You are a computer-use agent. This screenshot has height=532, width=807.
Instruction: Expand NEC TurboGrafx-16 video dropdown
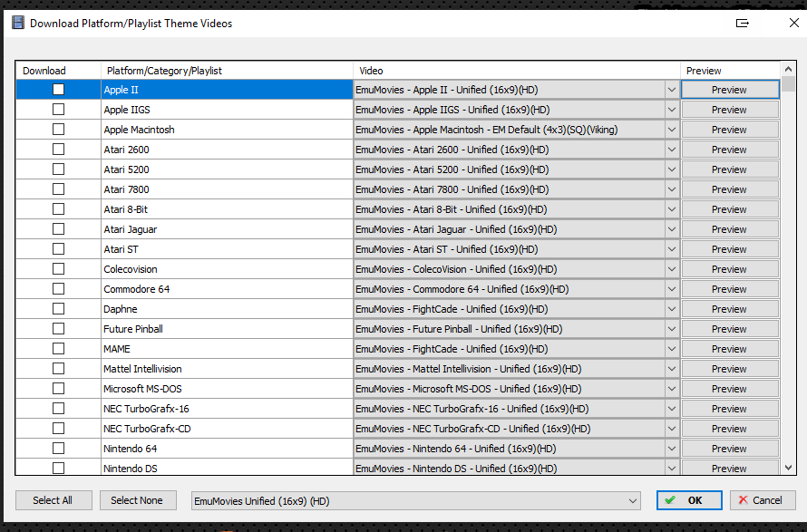coord(672,409)
